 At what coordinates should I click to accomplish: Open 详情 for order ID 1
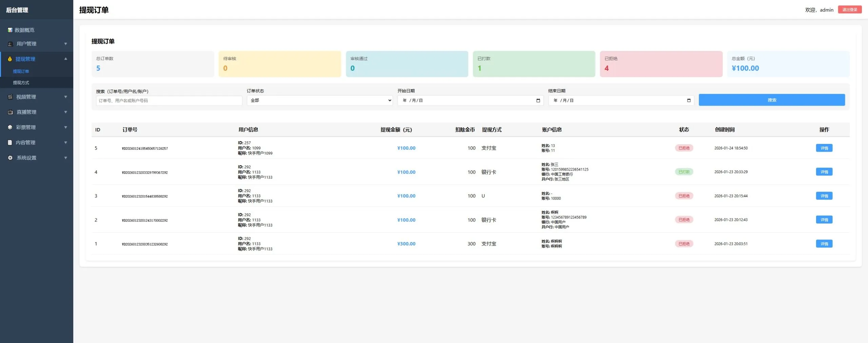[x=824, y=244]
